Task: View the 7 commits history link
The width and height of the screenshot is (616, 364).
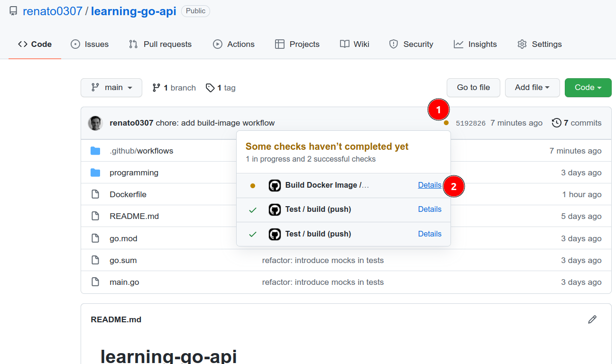Action: tap(577, 123)
